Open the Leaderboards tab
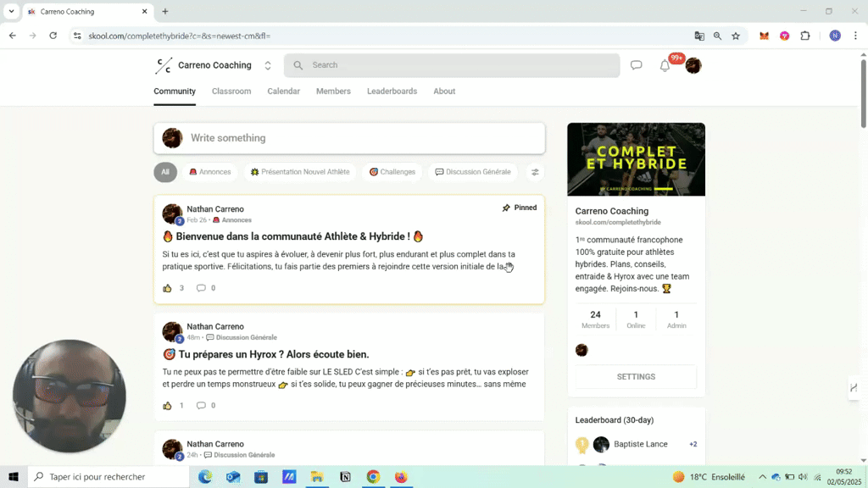868x488 pixels. [392, 91]
